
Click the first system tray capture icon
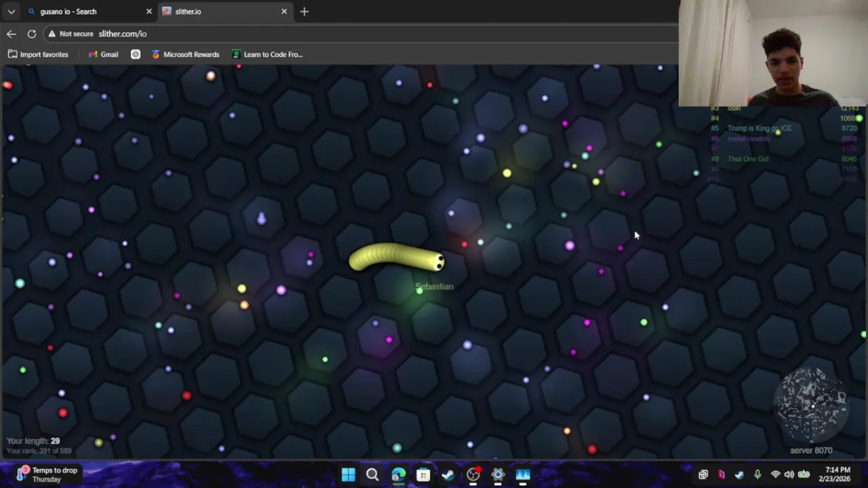pyautogui.click(x=703, y=475)
